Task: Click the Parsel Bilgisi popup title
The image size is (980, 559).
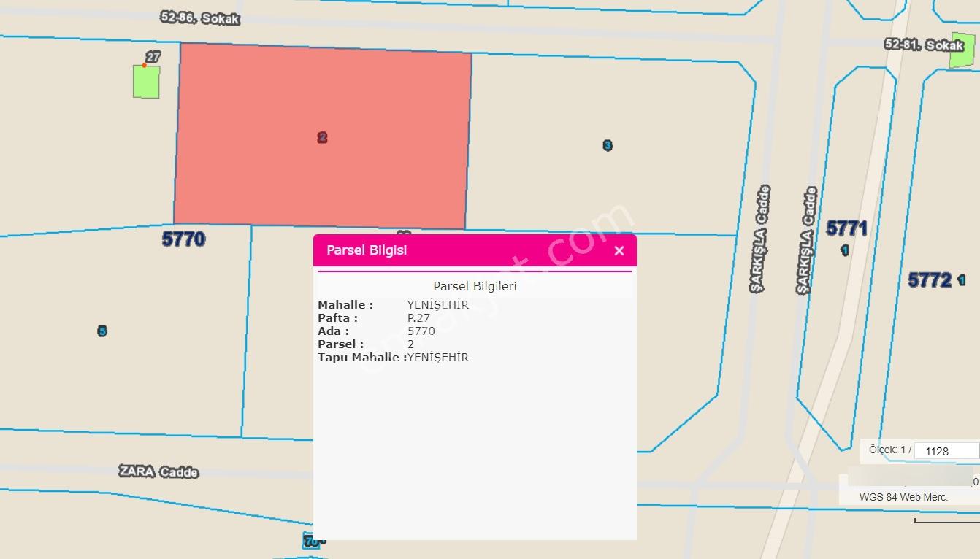Action: point(367,250)
